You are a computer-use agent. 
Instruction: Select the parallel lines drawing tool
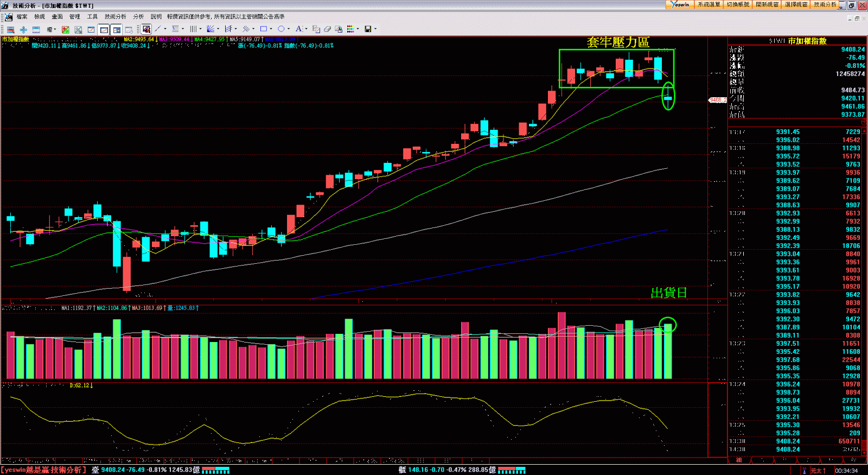click(246, 29)
